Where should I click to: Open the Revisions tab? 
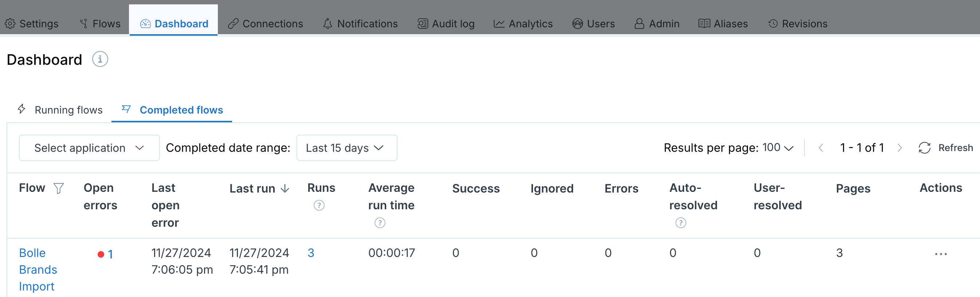[798, 24]
